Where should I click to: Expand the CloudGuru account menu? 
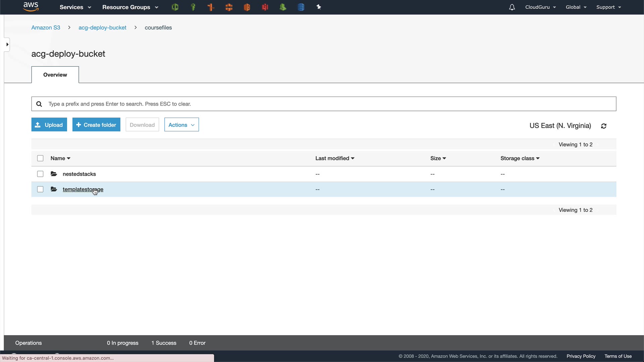540,7
